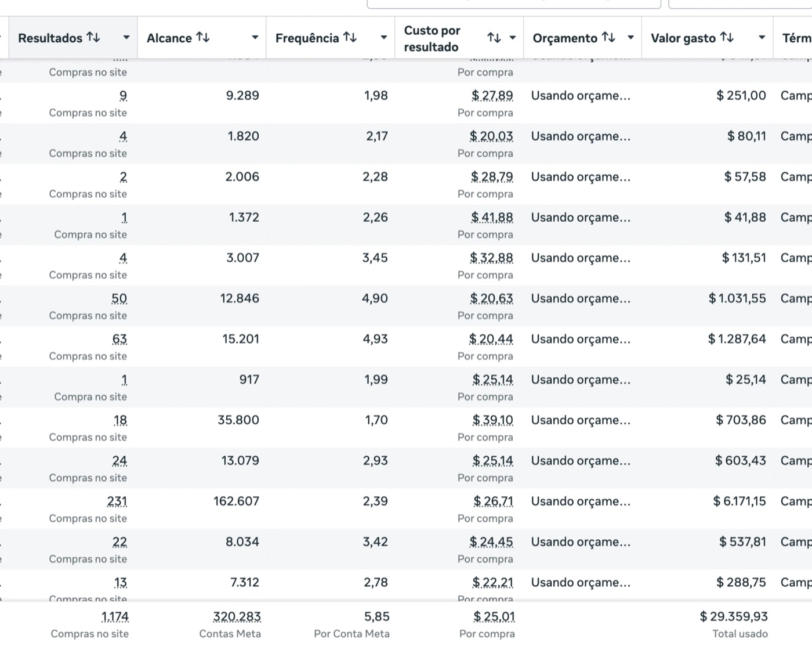Open the Orçamento column dropdown arrow

[630, 38]
